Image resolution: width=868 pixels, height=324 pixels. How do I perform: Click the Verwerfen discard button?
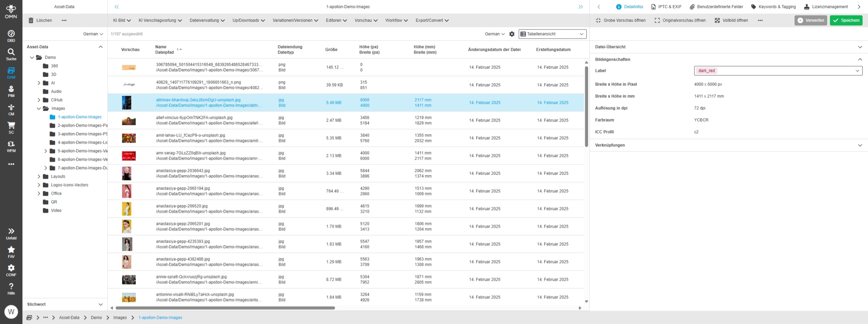pyautogui.click(x=810, y=20)
